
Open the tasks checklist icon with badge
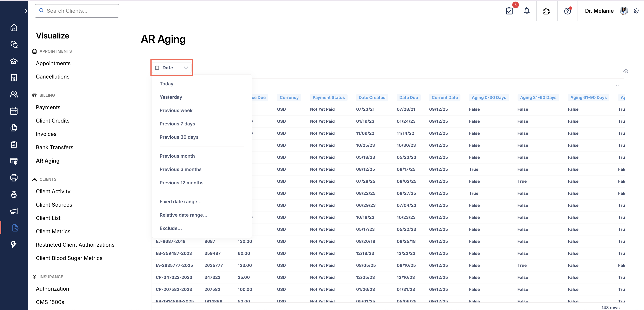tap(509, 11)
